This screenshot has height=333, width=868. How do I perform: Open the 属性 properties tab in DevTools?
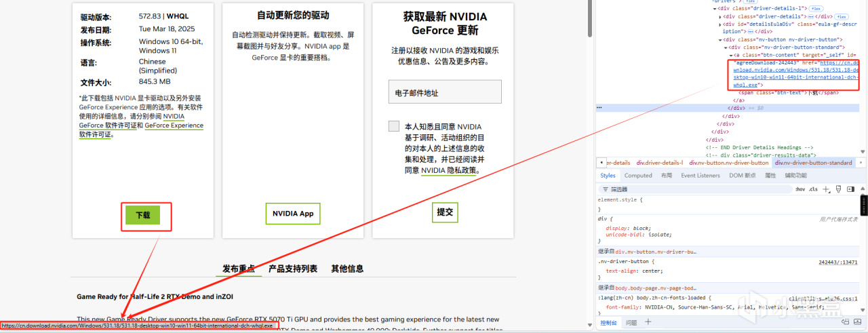click(x=770, y=176)
